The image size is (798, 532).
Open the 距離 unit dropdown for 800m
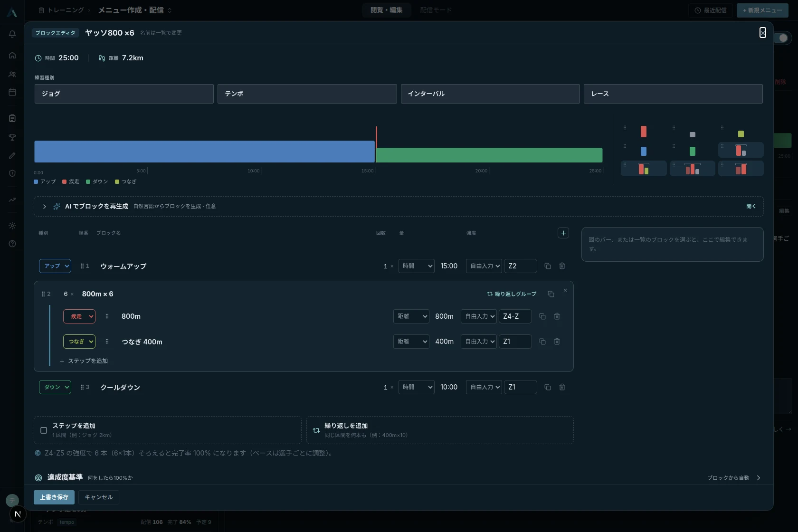pyautogui.click(x=411, y=316)
